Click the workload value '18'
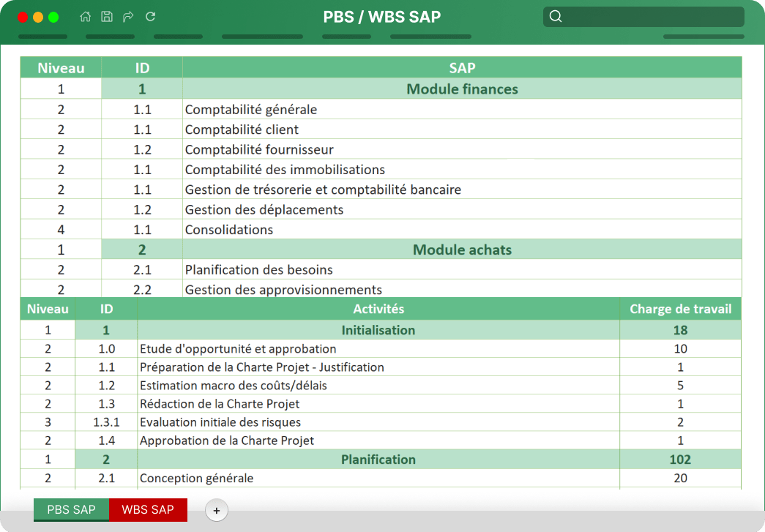 (680, 330)
